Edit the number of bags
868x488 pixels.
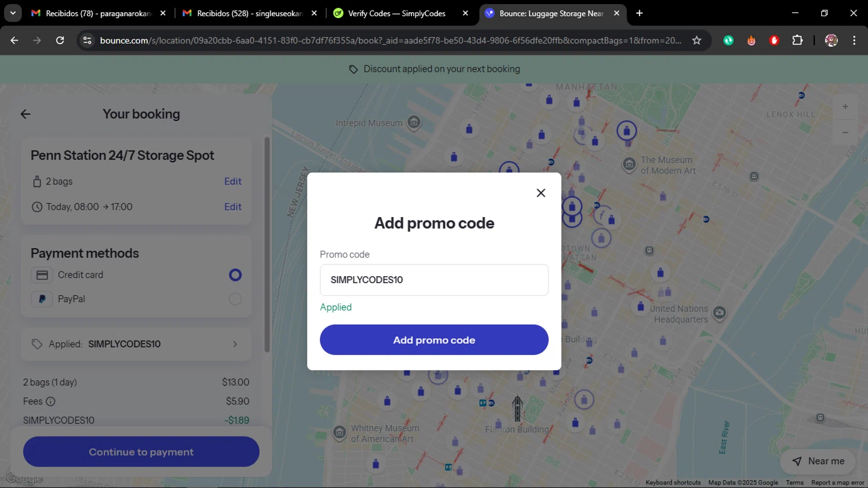click(233, 181)
